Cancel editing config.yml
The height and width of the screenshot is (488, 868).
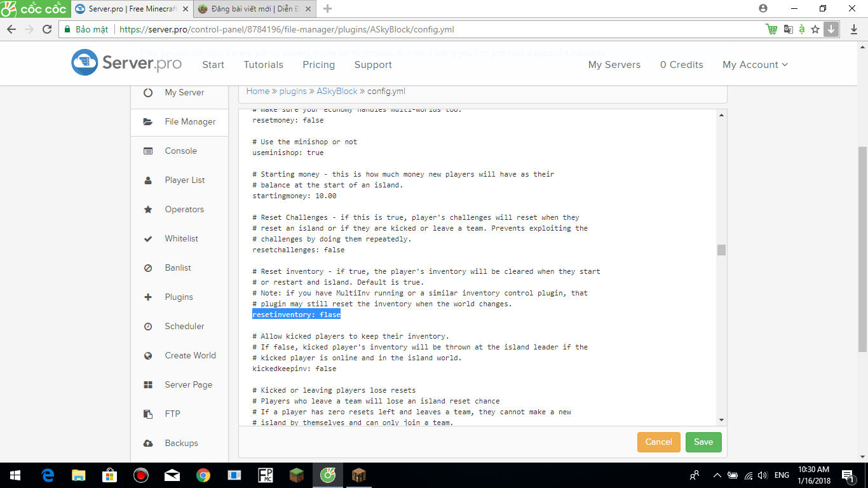659,442
